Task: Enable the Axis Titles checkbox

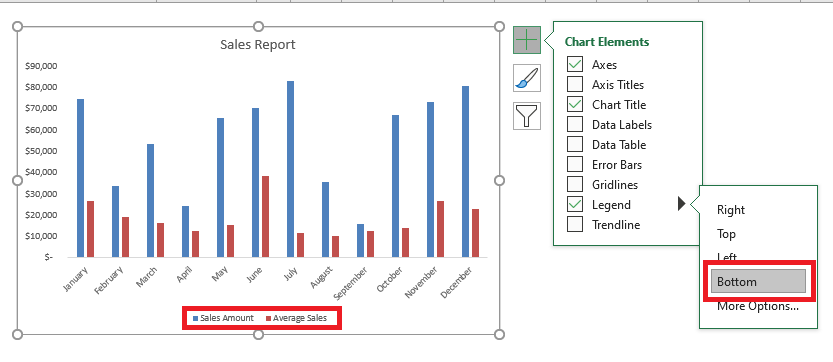Action: [575, 85]
